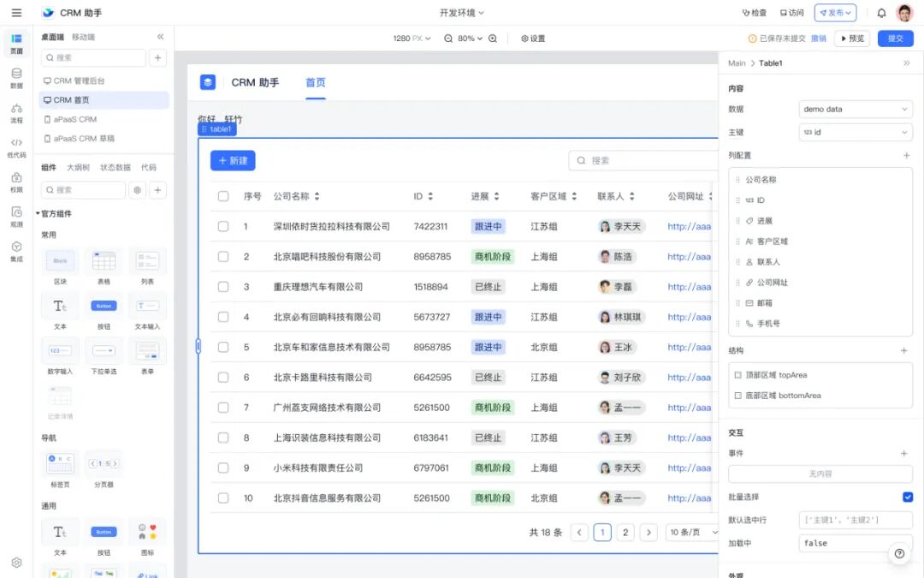The height and width of the screenshot is (578, 924).
Task: Open the 低代码 code section icon
Action: pyautogui.click(x=16, y=147)
